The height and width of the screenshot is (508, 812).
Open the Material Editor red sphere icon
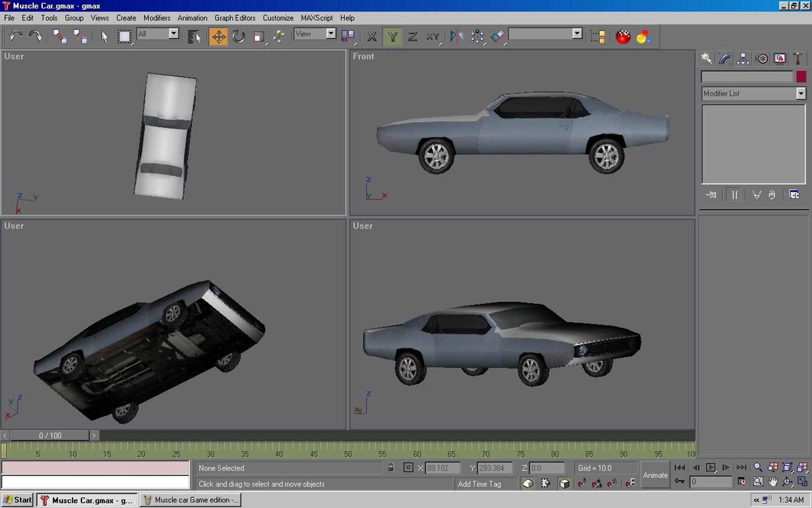(623, 36)
